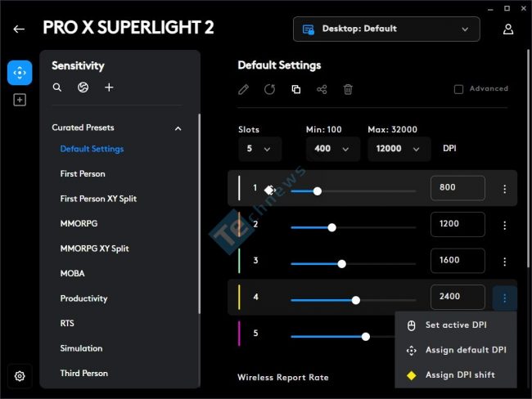
Task: Click the PRO X SUPERLIGHT 2 title
Action: click(128, 28)
